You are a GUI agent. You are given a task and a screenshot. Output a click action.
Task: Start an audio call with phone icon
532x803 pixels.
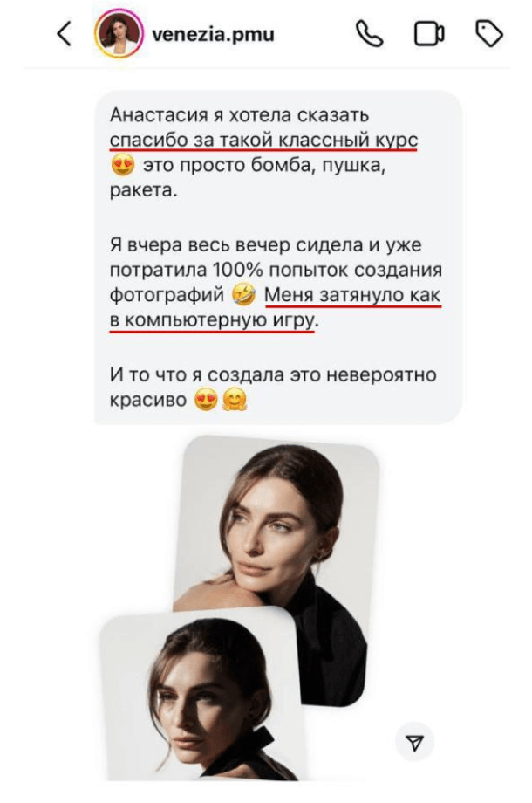coord(369,34)
